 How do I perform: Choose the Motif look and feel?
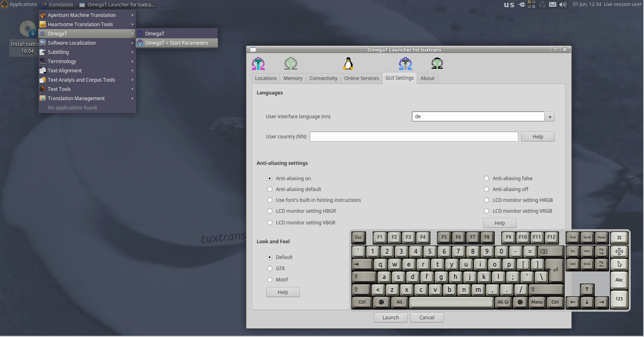[x=270, y=280]
